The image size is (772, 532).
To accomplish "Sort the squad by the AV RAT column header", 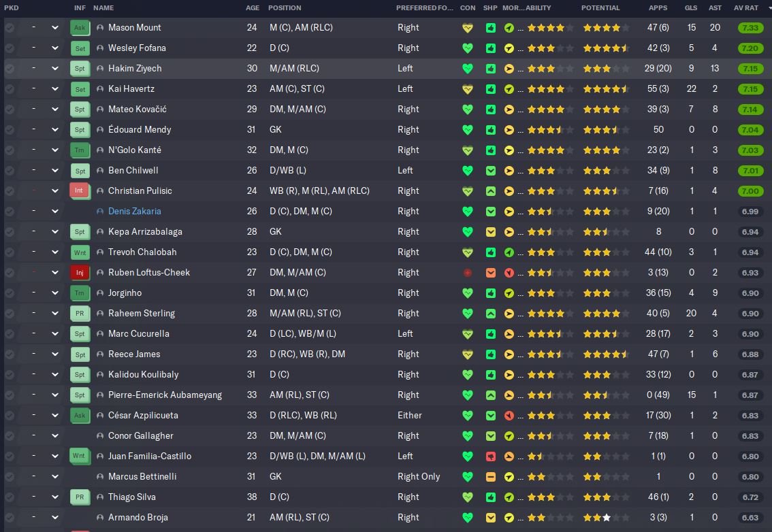I will [746, 8].
